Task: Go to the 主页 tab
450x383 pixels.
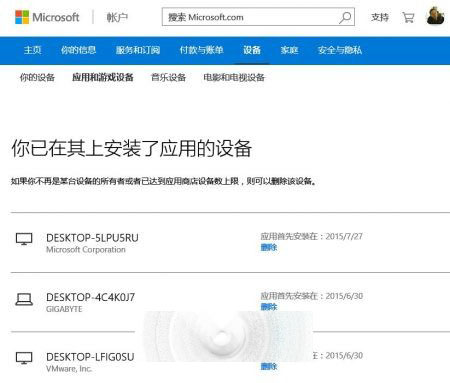Action: click(33, 50)
